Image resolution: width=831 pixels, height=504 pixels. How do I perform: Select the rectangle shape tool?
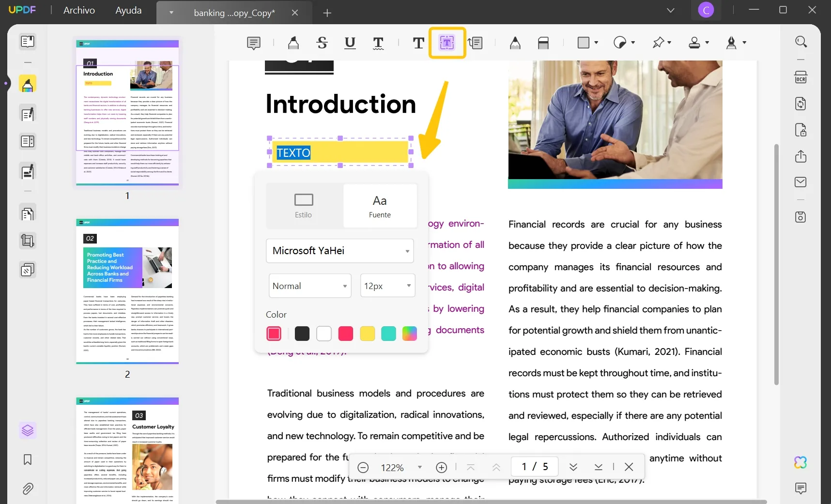(584, 43)
